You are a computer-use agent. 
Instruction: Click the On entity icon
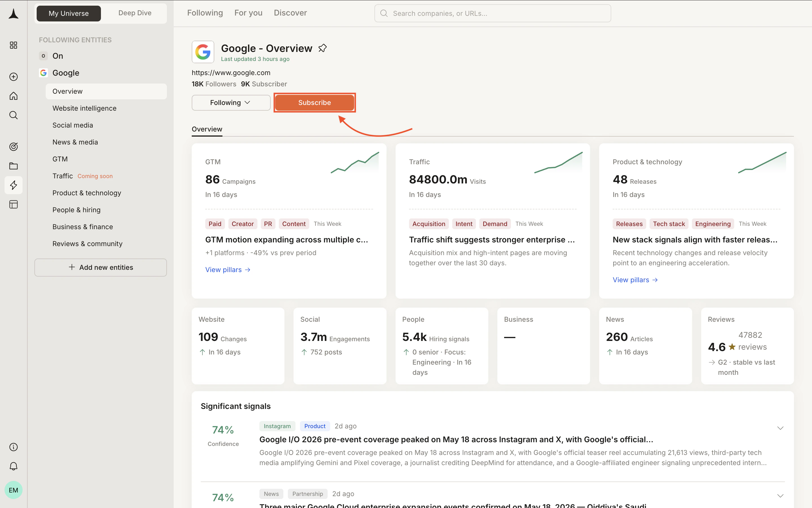pyautogui.click(x=43, y=56)
